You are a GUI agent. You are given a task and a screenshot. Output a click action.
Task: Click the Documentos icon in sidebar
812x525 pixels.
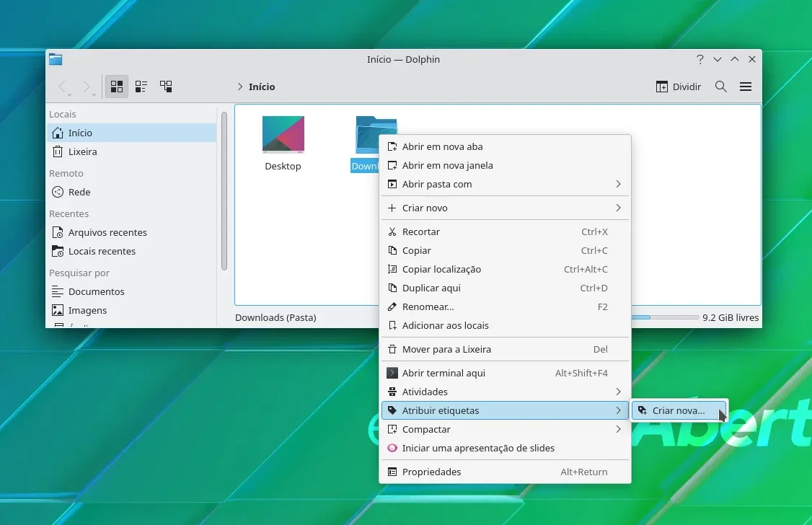point(58,291)
